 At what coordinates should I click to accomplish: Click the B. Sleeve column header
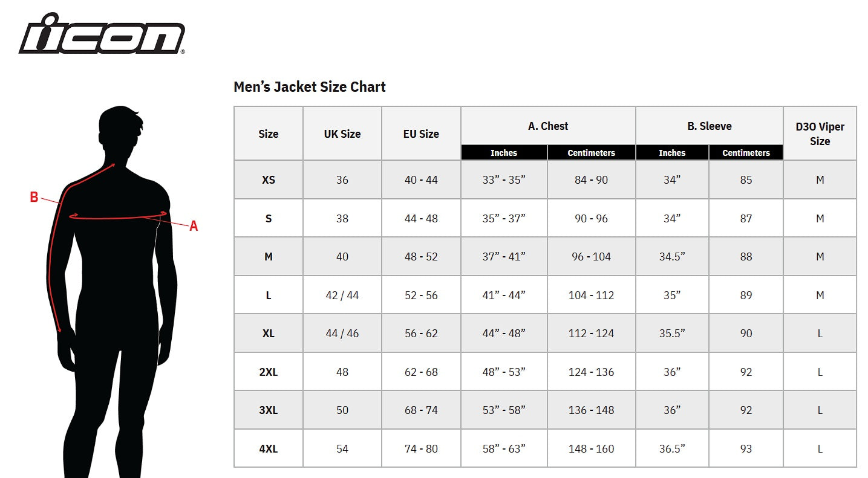pos(710,126)
